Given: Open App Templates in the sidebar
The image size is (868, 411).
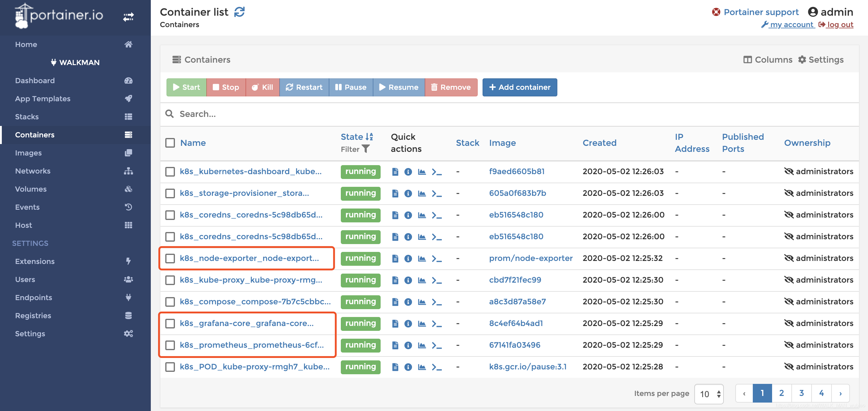Looking at the screenshot, I should click(x=75, y=99).
